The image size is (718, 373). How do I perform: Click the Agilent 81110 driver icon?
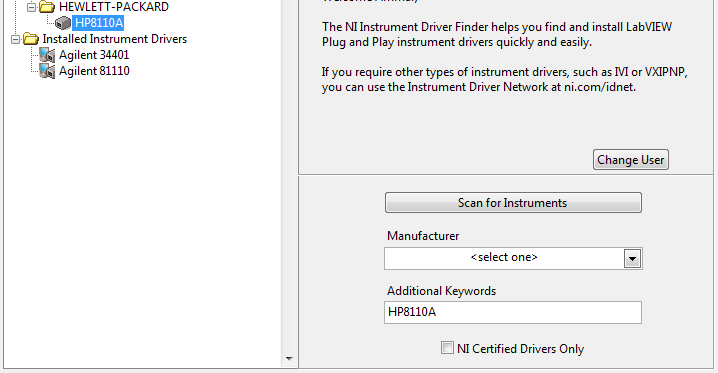coord(47,71)
